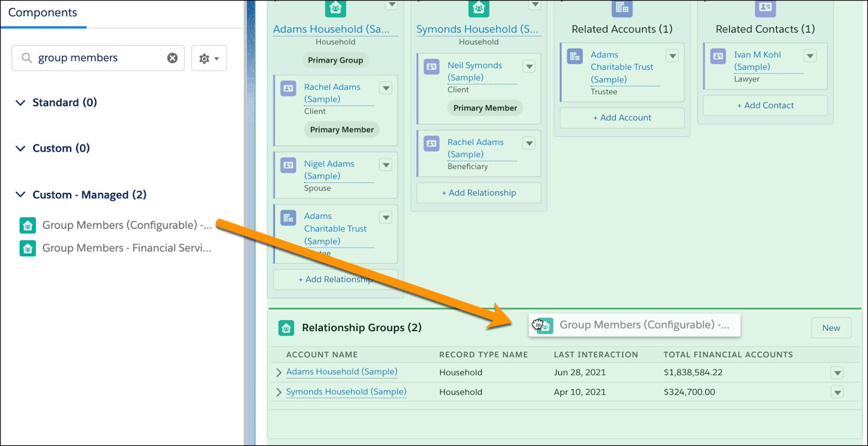
Task: Click the Last Interaction column header
Action: pos(596,355)
